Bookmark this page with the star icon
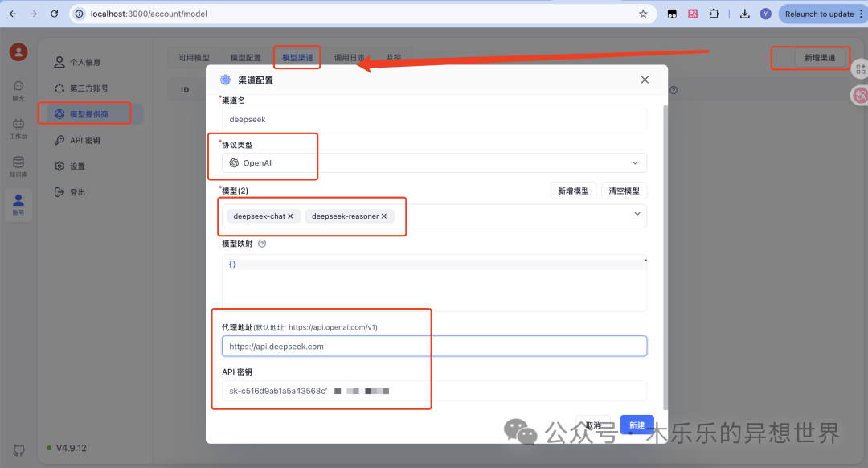The width and height of the screenshot is (868, 468). [x=643, y=14]
